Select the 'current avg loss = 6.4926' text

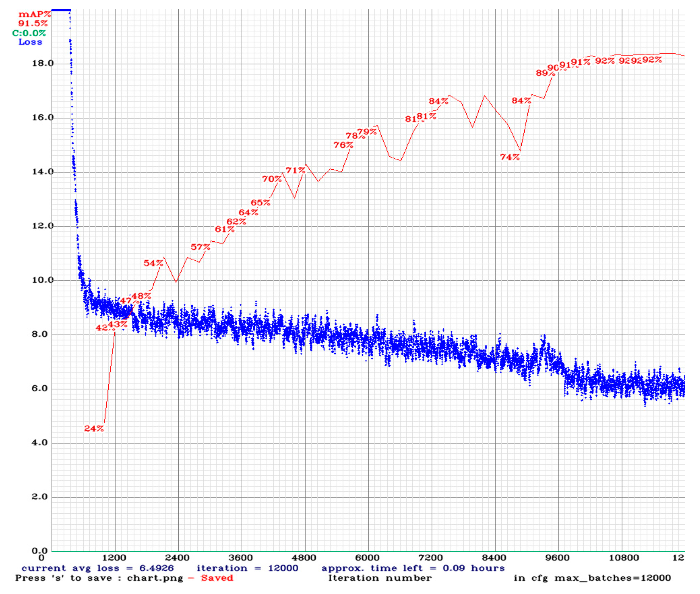[x=98, y=568]
